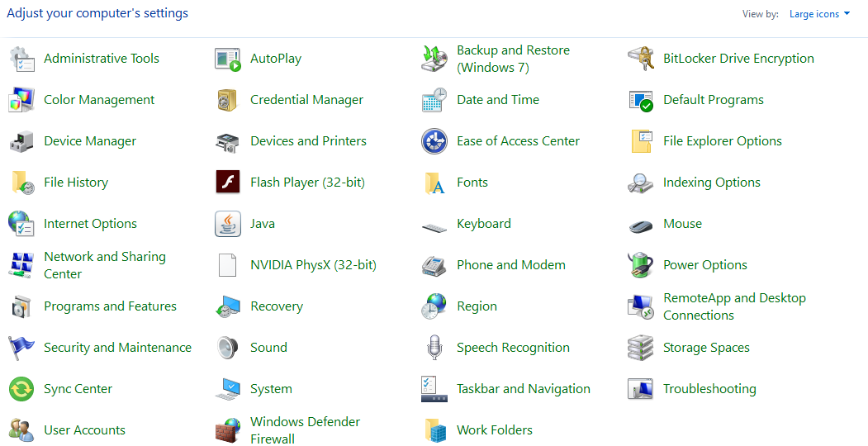Viewport: 868px width, 446px height.
Task: Expand the View by Large icons dropdown
Action: coord(820,14)
